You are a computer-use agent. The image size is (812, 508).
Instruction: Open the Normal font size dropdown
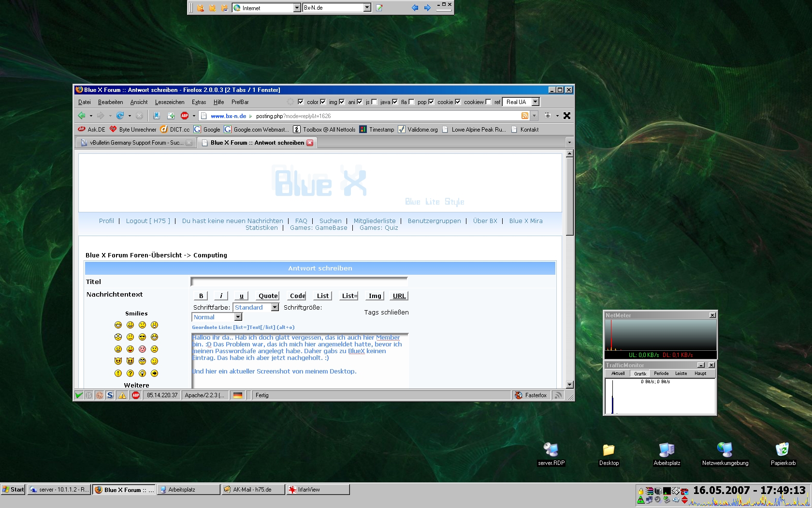click(x=238, y=317)
